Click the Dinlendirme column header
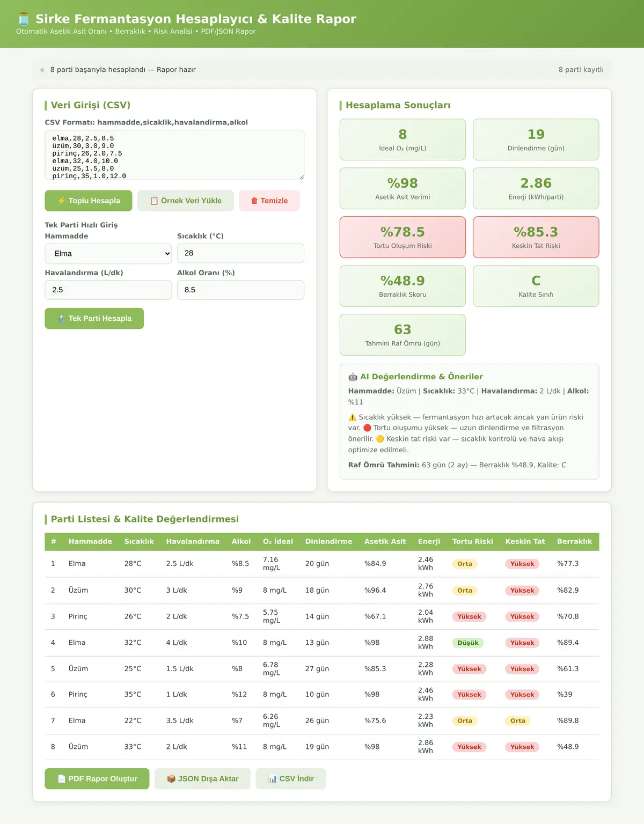The width and height of the screenshot is (644, 824). [x=329, y=541]
